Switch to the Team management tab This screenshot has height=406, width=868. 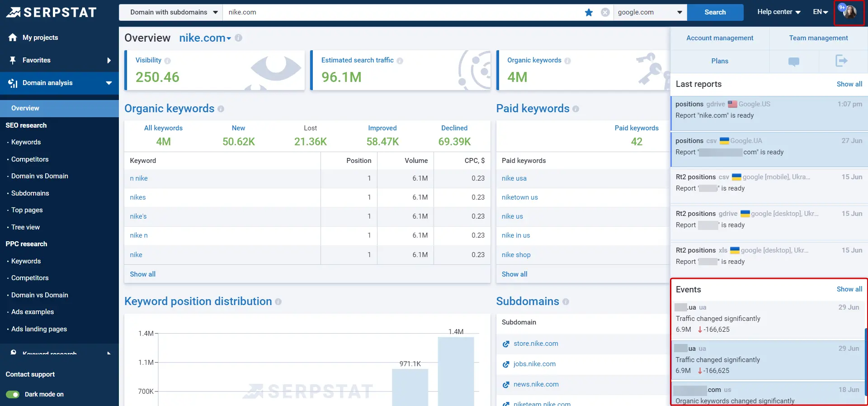coord(818,38)
